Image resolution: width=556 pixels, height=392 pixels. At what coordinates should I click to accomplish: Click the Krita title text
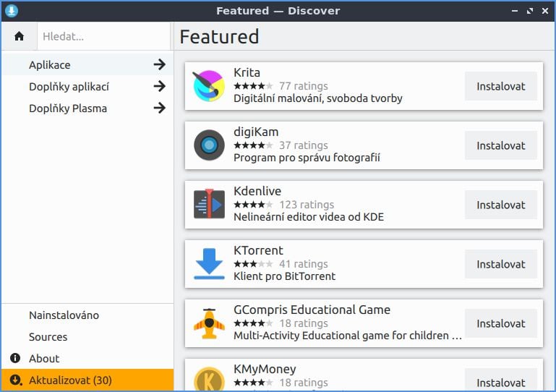coord(247,72)
